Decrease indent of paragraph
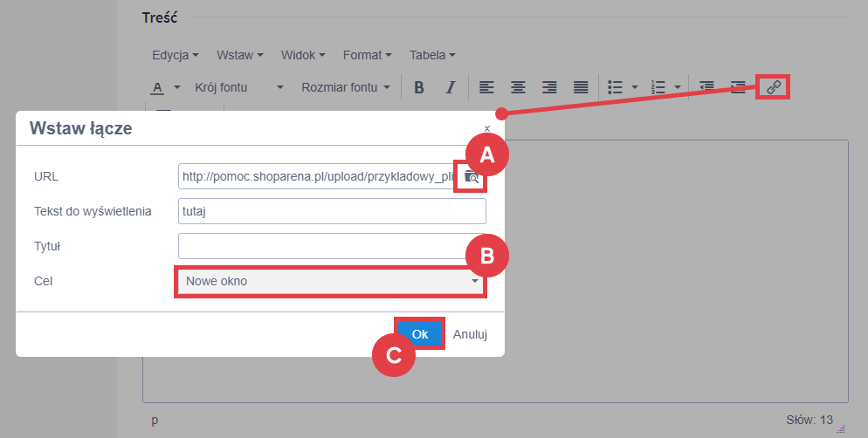The width and height of the screenshot is (868, 438). (x=706, y=87)
